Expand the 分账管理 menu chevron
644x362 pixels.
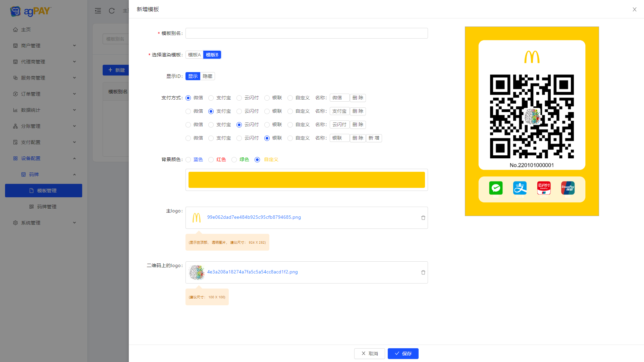(74, 126)
